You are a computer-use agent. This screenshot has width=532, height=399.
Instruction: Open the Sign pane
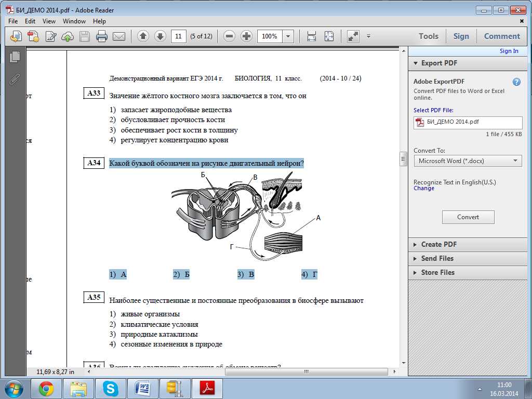coord(461,36)
